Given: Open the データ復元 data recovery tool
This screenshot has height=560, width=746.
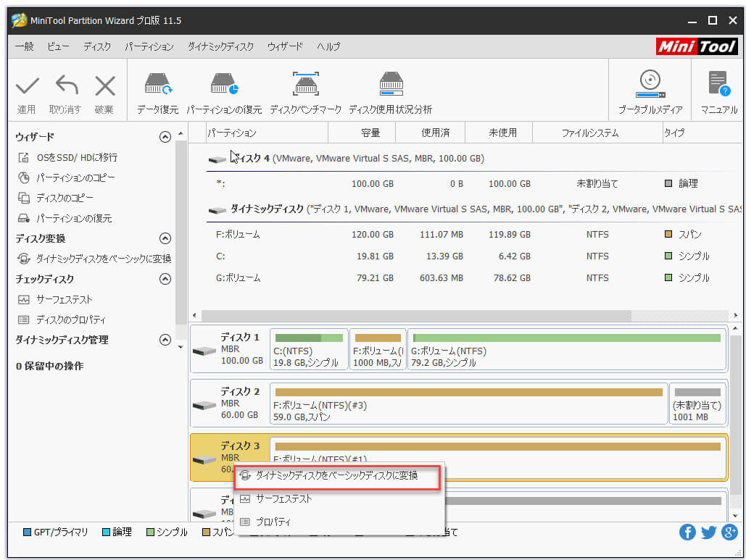Looking at the screenshot, I should (157, 86).
